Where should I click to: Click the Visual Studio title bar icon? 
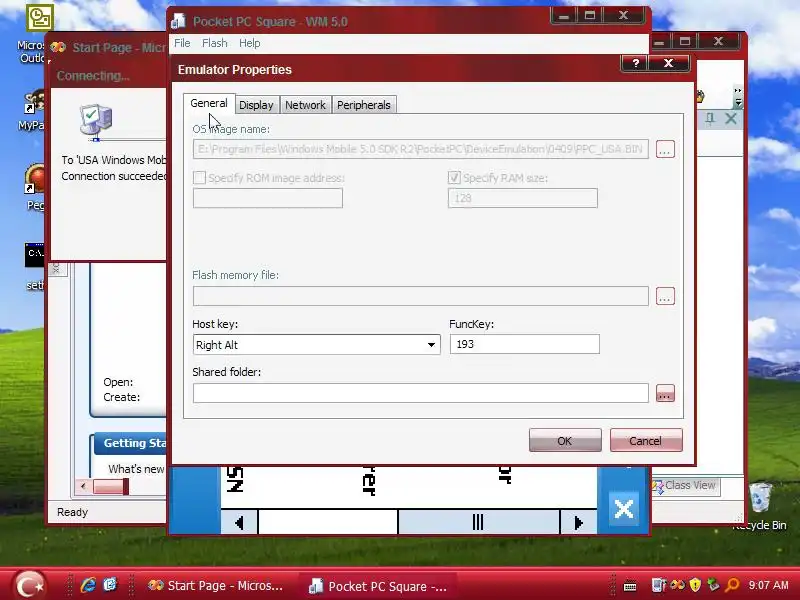tap(58, 47)
